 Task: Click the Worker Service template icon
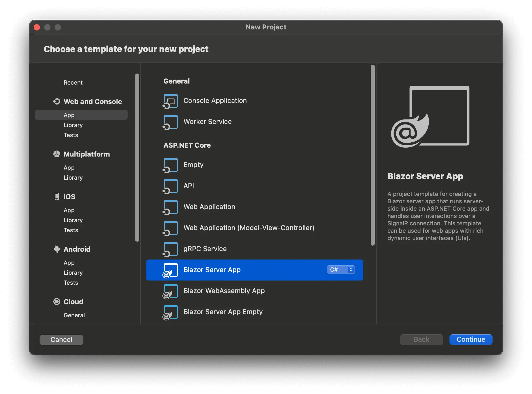point(170,122)
